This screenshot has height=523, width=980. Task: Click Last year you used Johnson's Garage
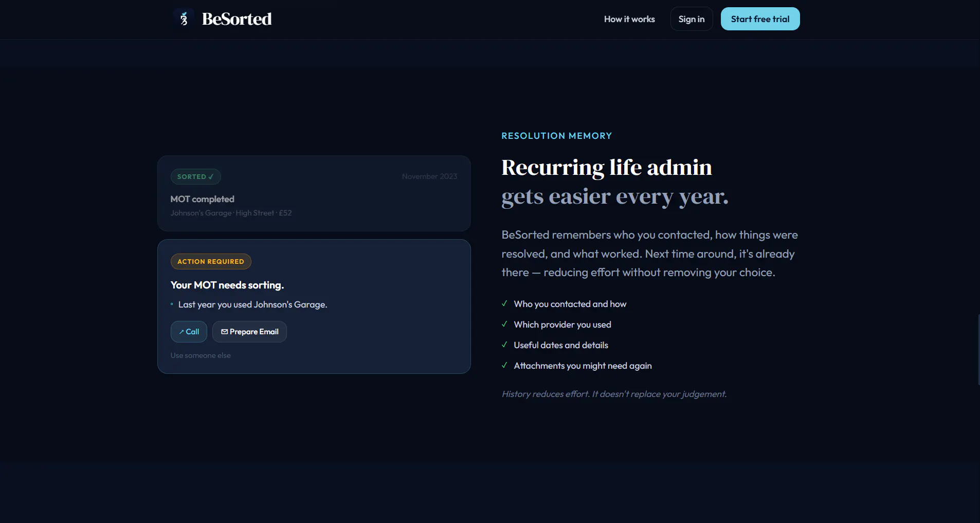click(252, 304)
